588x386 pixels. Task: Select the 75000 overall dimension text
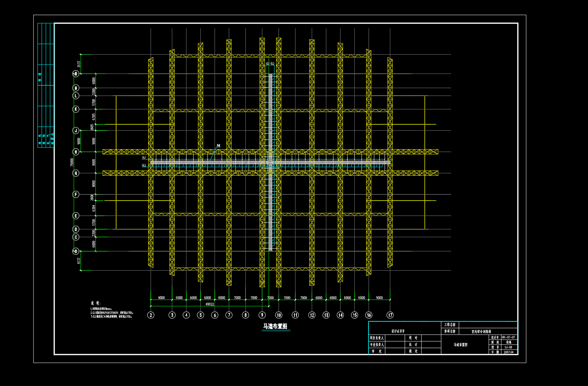[x=72, y=162]
